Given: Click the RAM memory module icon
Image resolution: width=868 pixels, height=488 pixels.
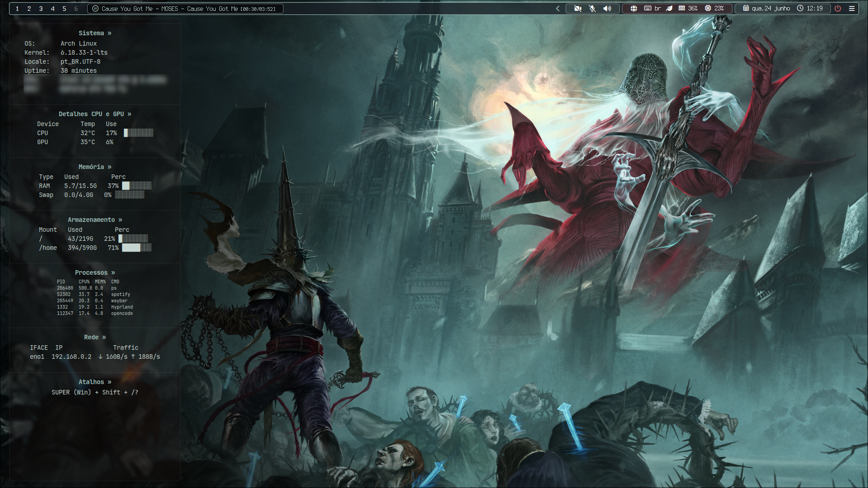Looking at the screenshot, I should tap(682, 9).
